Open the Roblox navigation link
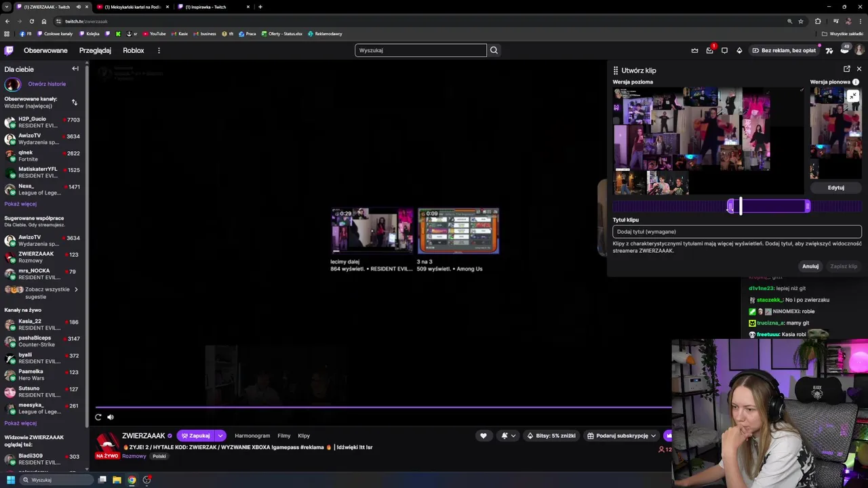This screenshot has height=488, width=868. tap(133, 50)
